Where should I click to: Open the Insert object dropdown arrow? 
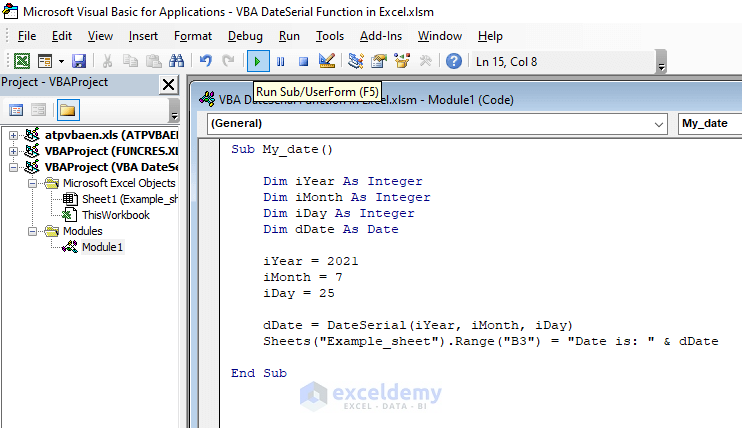61,62
